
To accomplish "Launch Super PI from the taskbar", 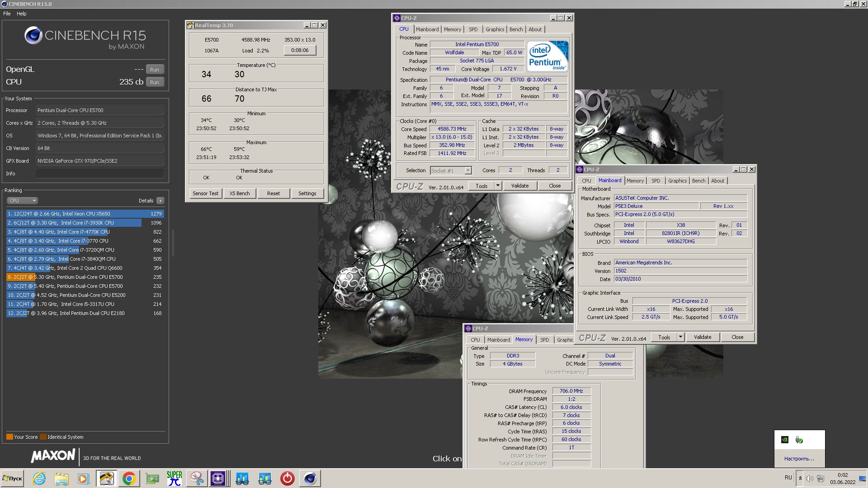I will pos(174,479).
